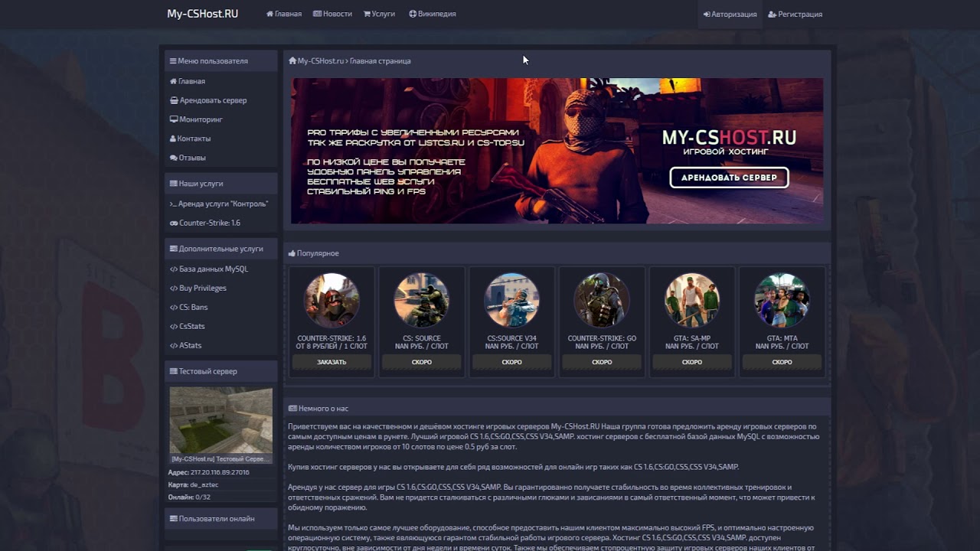The image size is (980, 551).
Task: Click the My-CSHost.RU site logo
Action: [x=202, y=14]
